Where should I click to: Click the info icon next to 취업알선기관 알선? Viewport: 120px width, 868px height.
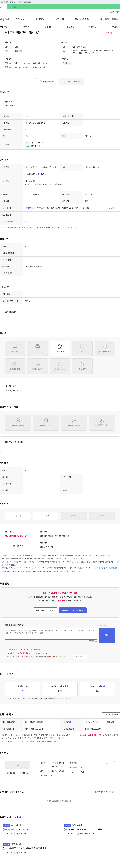tap(68, 686)
